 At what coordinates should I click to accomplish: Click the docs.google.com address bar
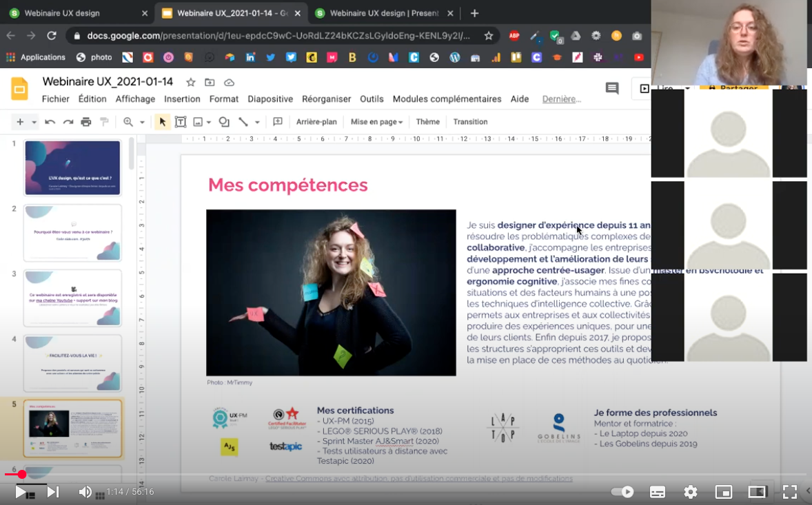(278, 36)
